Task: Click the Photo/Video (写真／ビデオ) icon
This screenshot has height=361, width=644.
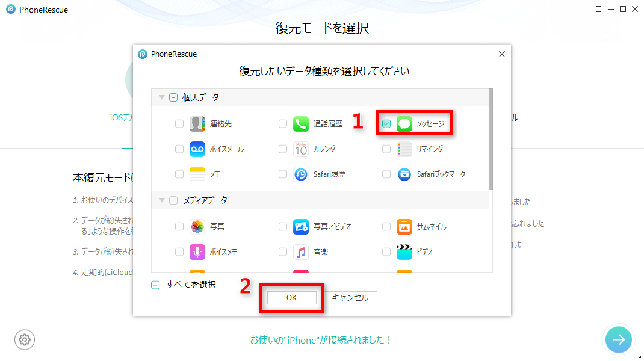Action: click(x=301, y=226)
